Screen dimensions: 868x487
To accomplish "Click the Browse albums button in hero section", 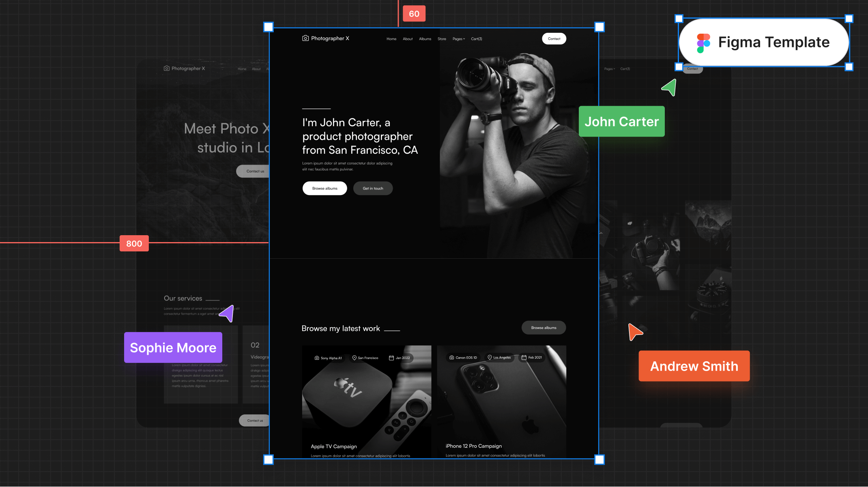I will [x=325, y=189].
